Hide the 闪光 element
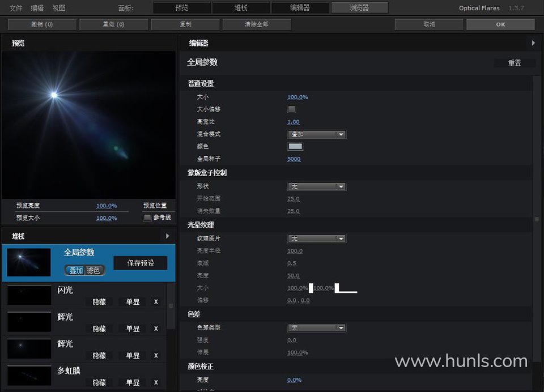Viewport: 544px width, 392px height. tap(99, 302)
